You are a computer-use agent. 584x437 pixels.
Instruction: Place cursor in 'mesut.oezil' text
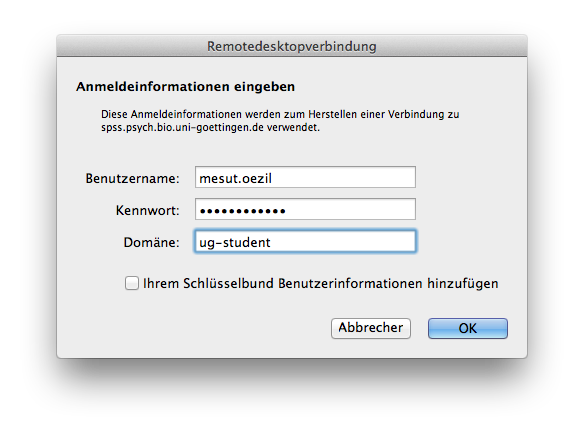pos(235,178)
